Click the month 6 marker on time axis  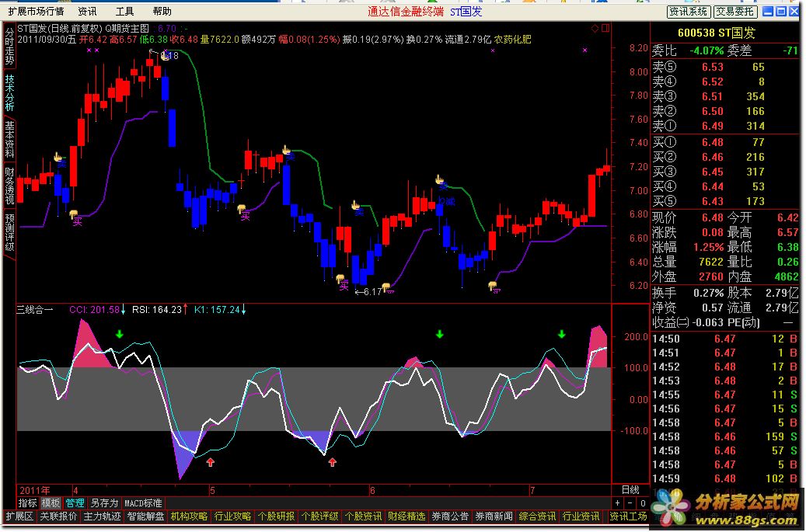click(x=372, y=491)
